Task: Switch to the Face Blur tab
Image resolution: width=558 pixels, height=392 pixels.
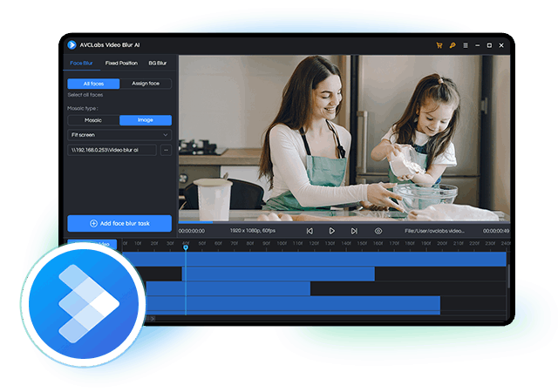Action: (x=81, y=63)
